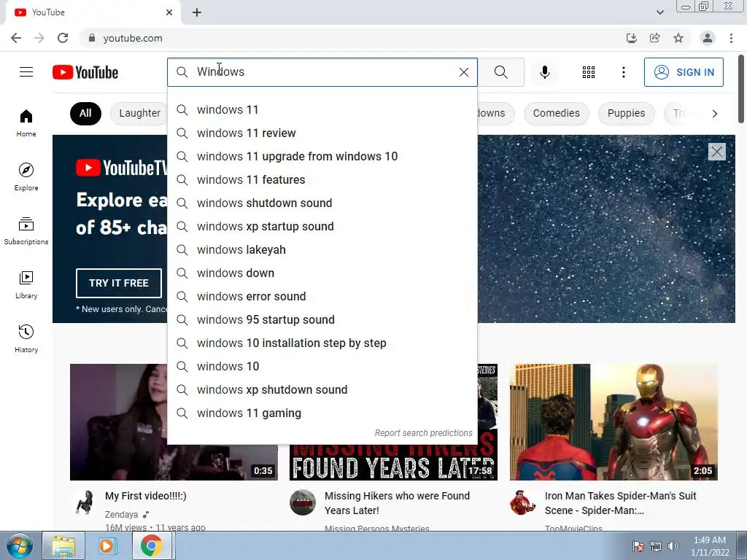Image resolution: width=747 pixels, height=560 pixels.
Task: Clear the search box with the X
Action: (x=463, y=72)
